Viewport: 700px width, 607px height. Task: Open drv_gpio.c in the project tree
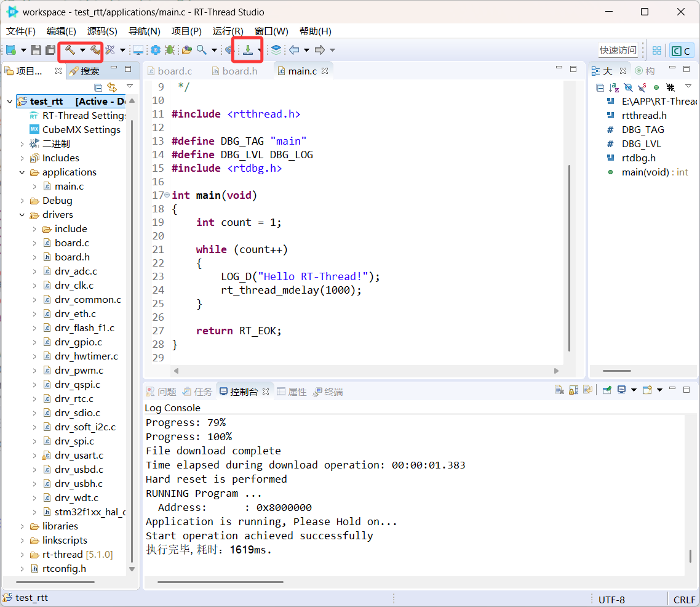(x=78, y=342)
